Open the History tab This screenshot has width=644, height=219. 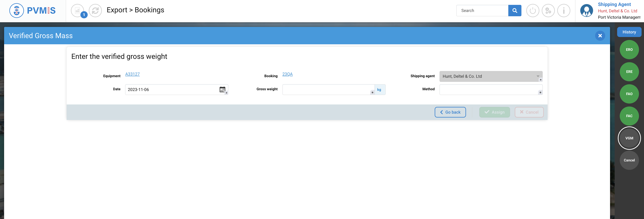click(629, 32)
